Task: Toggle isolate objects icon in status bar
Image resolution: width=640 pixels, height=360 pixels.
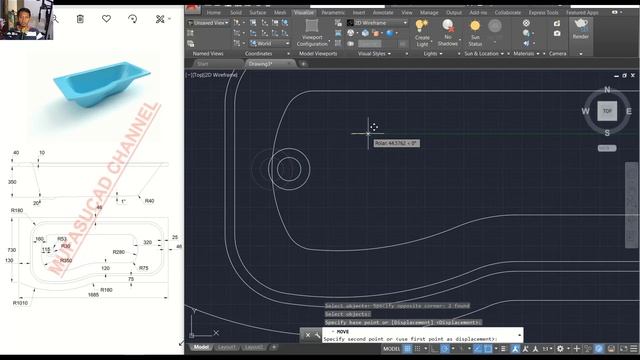Action: [588, 349]
